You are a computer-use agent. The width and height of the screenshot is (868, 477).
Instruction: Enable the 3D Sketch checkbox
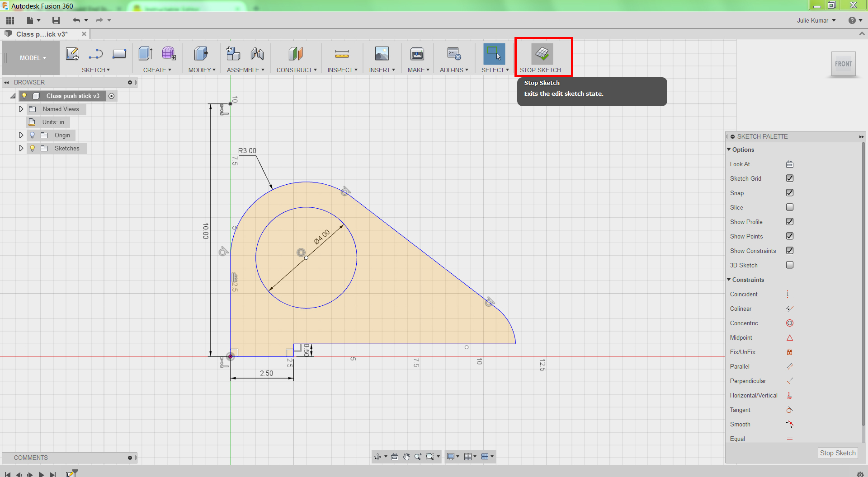point(790,265)
